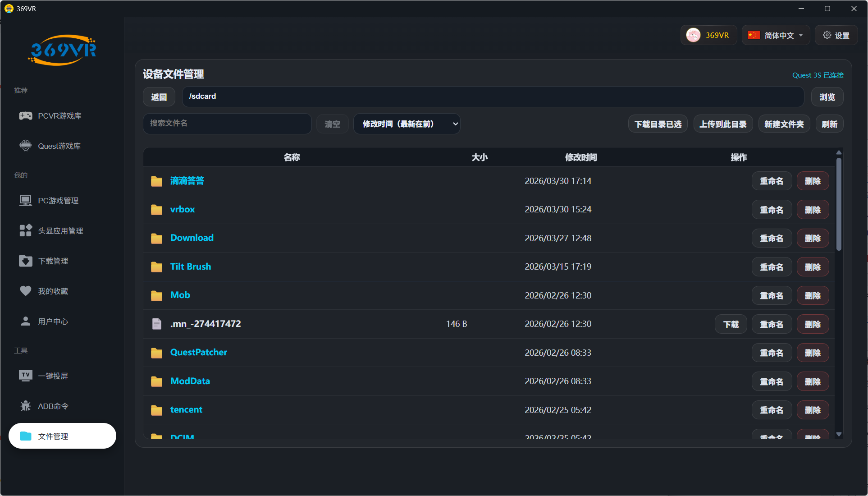Open the one-click screen cast TV icon
Image resolution: width=868 pixels, height=496 pixels.
pos(26,376)
